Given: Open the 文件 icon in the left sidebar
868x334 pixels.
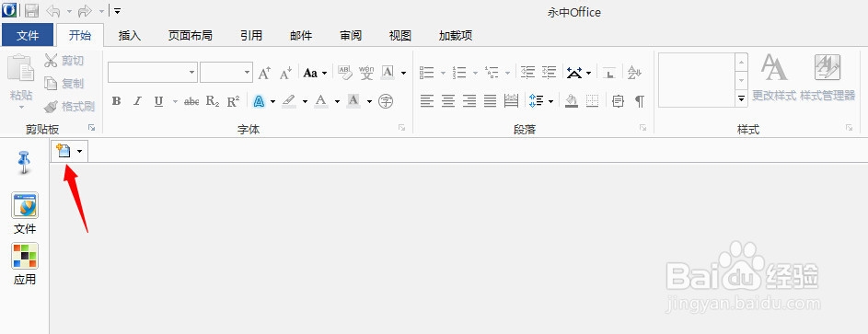Looking at the screenshot, I should click(x=25, y=206).
